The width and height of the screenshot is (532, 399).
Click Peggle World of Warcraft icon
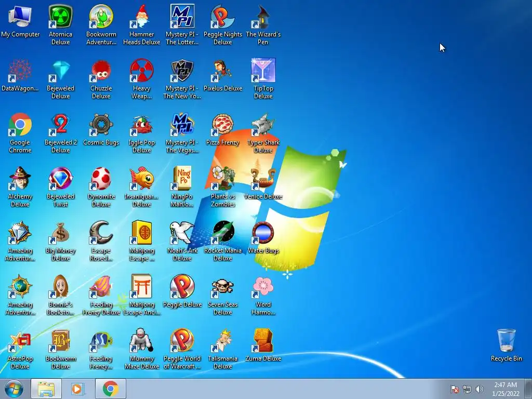[x=182, y=340]
